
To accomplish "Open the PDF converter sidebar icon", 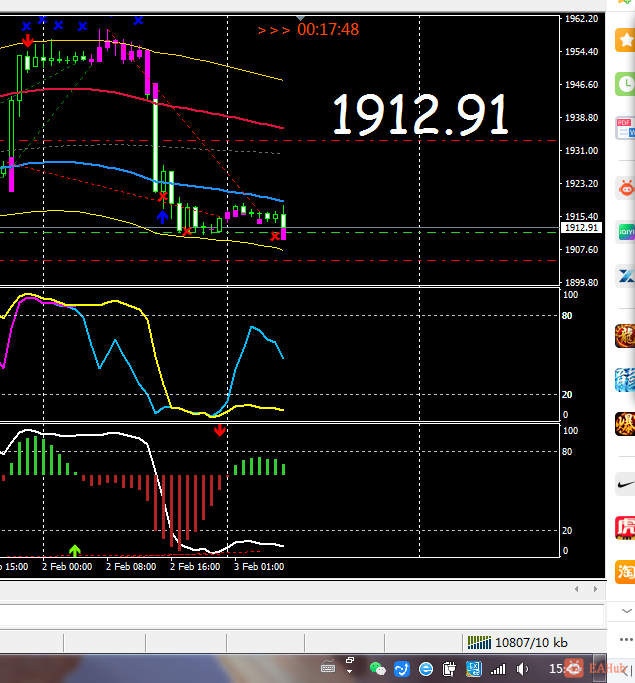I will 625,128.
